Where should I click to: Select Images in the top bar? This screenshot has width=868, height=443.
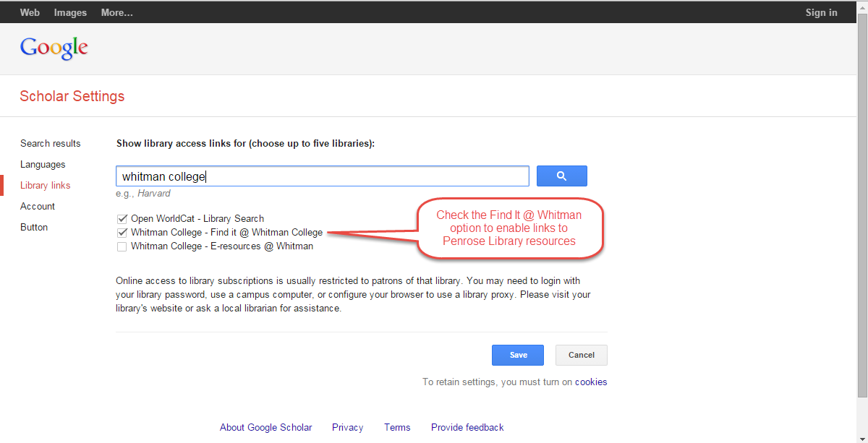(70, 12)
